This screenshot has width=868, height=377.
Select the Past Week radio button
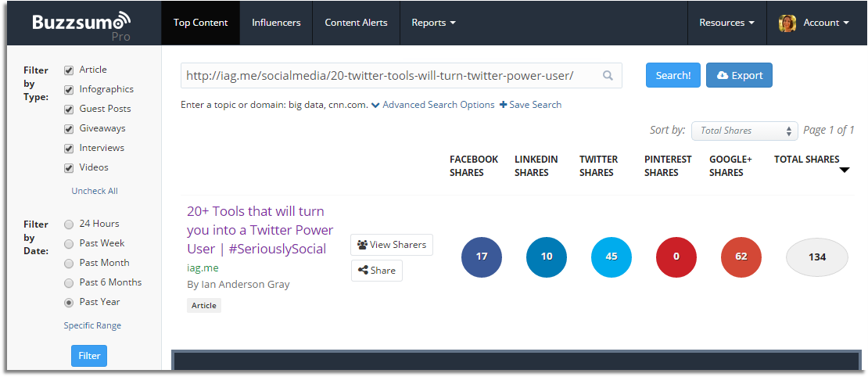69,243
